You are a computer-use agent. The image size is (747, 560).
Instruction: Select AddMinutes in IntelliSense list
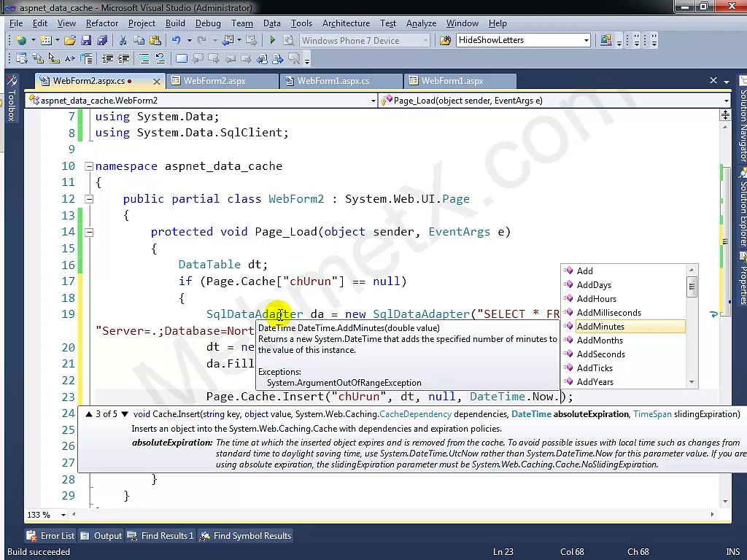624,327
